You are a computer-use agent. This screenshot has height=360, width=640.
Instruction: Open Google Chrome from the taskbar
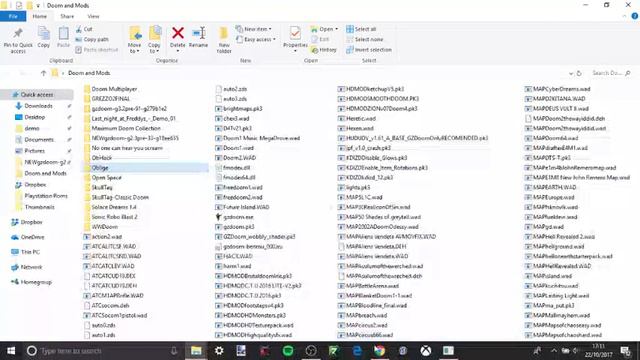click(x=379, y=351)
